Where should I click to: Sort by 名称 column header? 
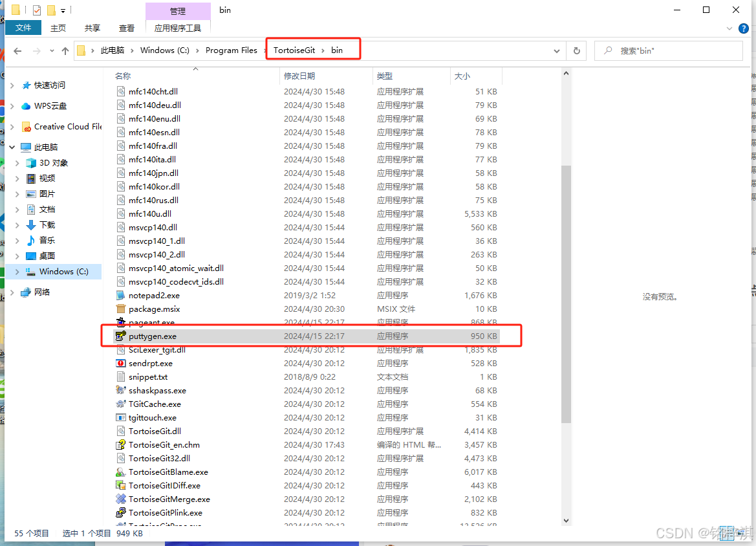(122, 76)
